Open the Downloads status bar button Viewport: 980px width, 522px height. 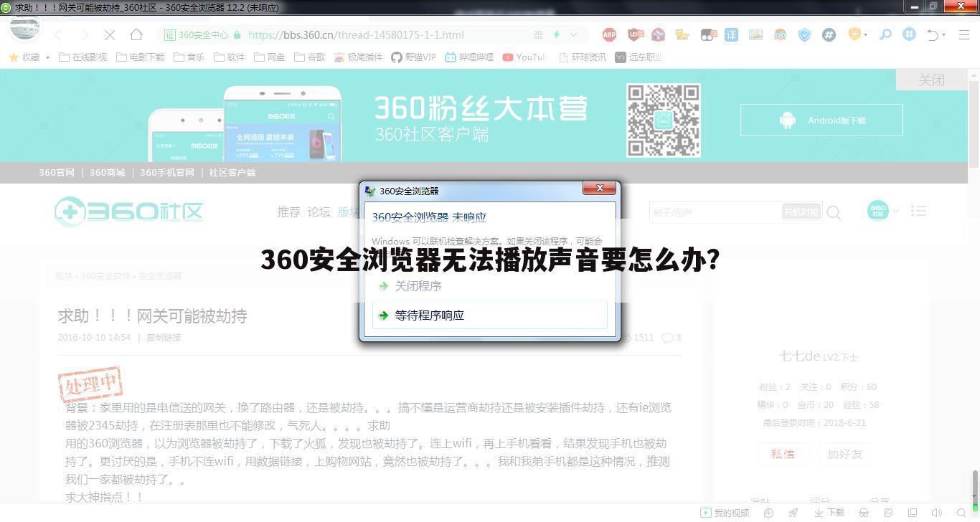[829, 513]
